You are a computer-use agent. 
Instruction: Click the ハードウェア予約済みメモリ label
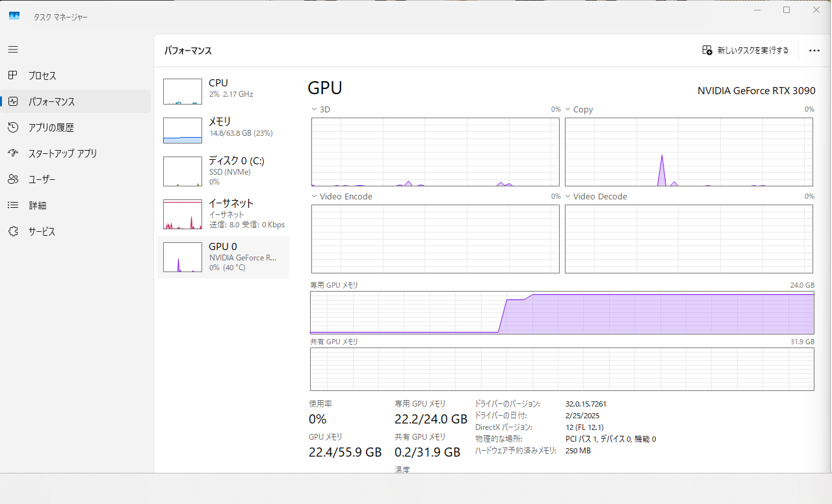pyautogui.click(x=515, y=451)
